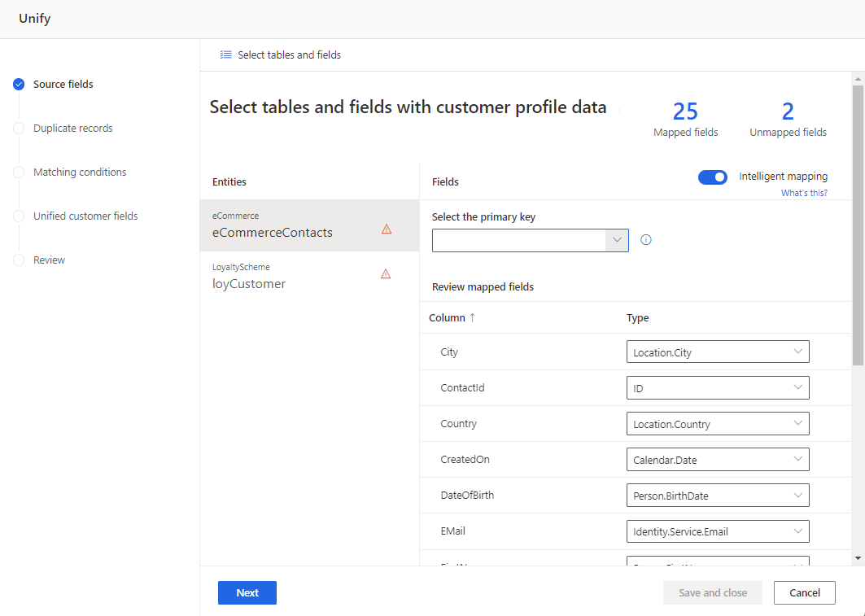The image size is (865, 616).
Task: Click the Source fields checkmark step icon
Action: coord(19,85)
